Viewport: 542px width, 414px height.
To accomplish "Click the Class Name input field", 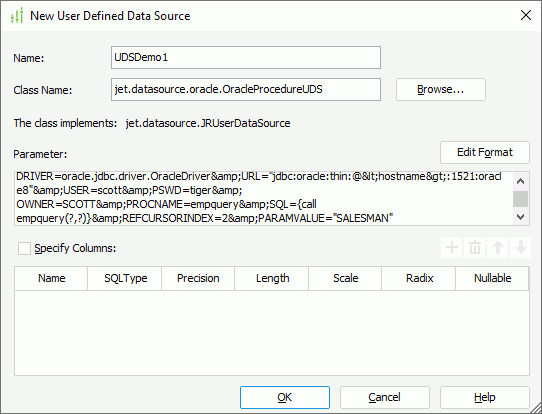I will (246, 90).
